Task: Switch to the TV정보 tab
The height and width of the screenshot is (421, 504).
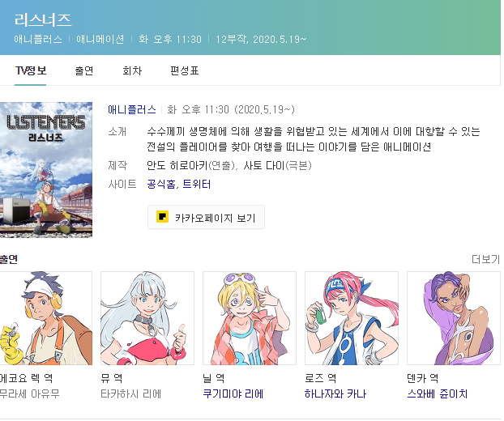Action: click(x=31, y=70)
